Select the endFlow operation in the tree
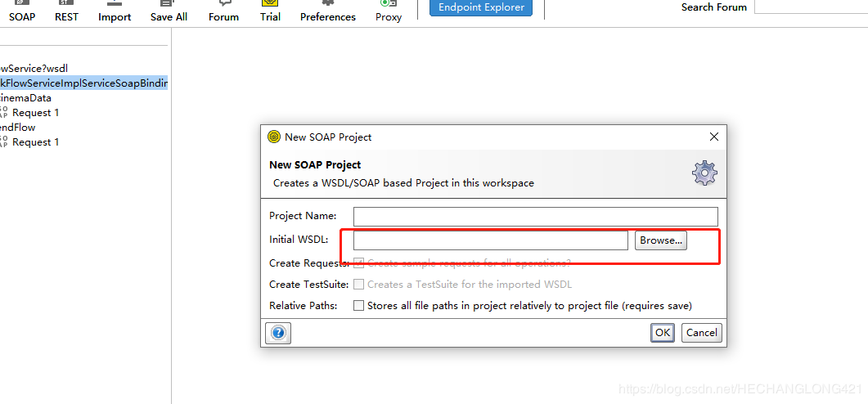 17,128
